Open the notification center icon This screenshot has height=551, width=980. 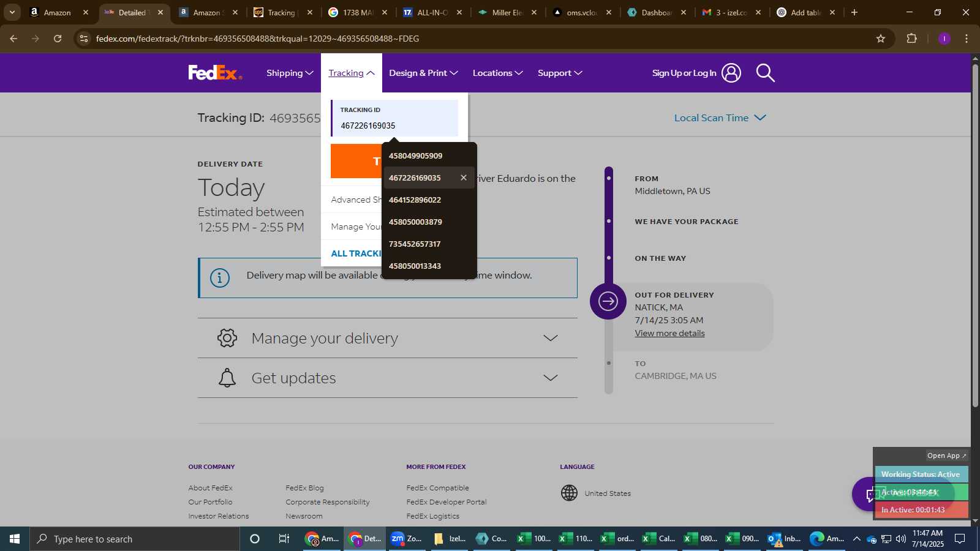click(960, 539)
